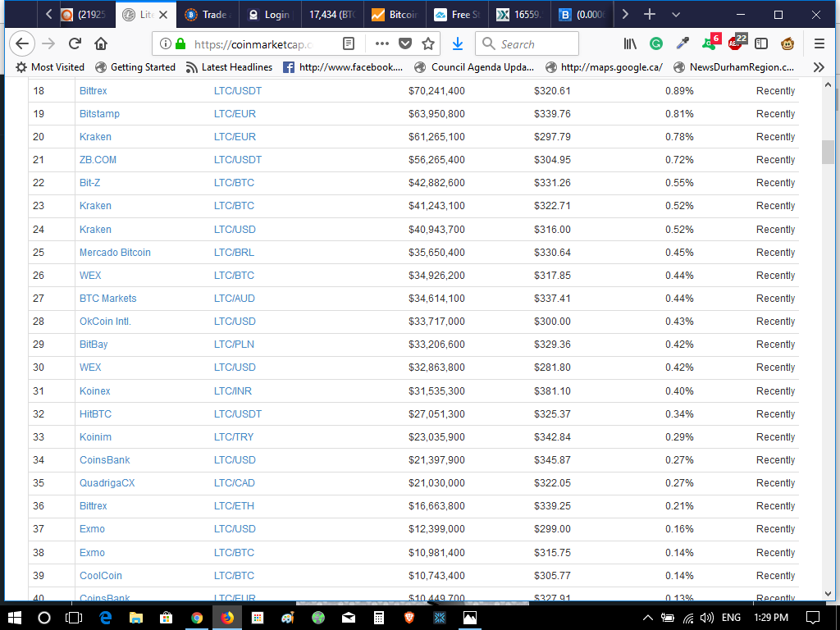Switch to the Login tab
Viewport: 840px width, 630px height.
(270, 15)
